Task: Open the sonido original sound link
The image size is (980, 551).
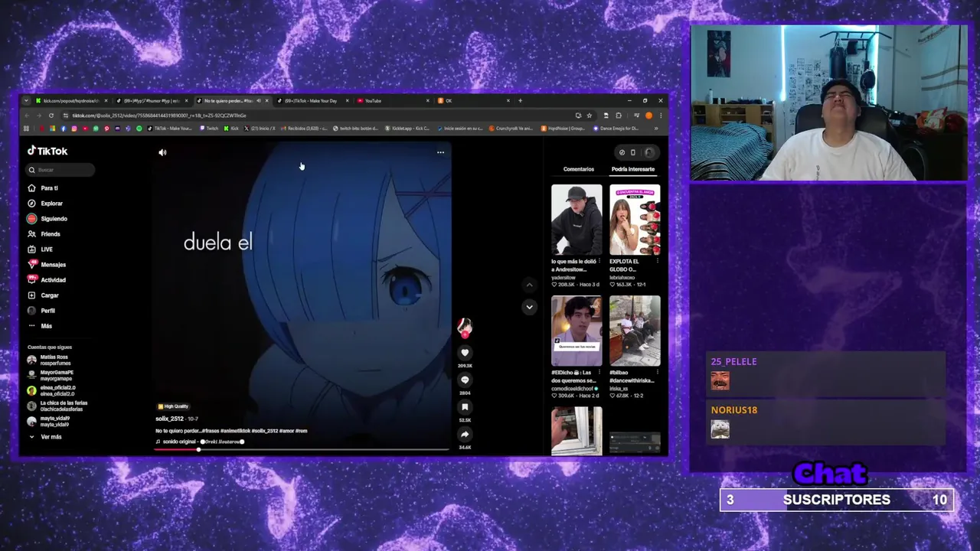Action: pyautogui.click(x=200, y=442)
